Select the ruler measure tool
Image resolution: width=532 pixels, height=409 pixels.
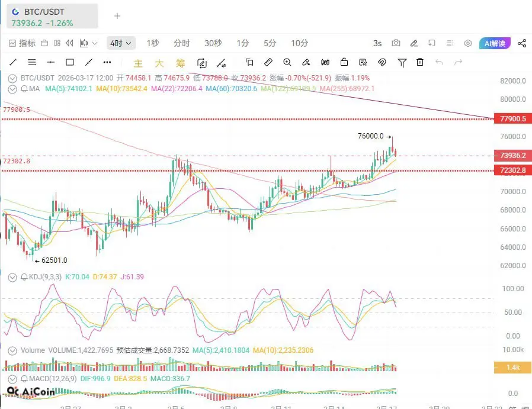(268, 62)
